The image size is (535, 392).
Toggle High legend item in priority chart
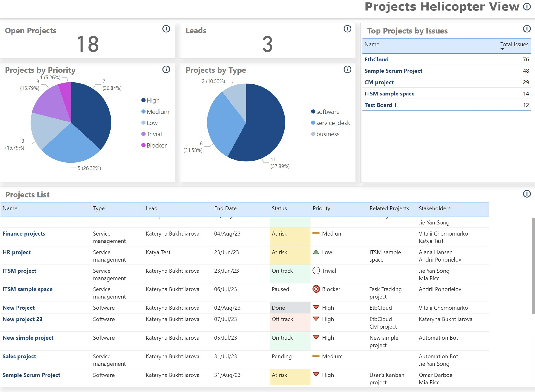153,100
